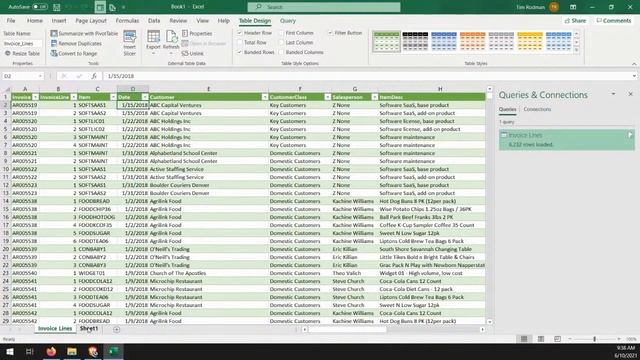
Task: Add a new sheet
Action: tap(116, 329)
